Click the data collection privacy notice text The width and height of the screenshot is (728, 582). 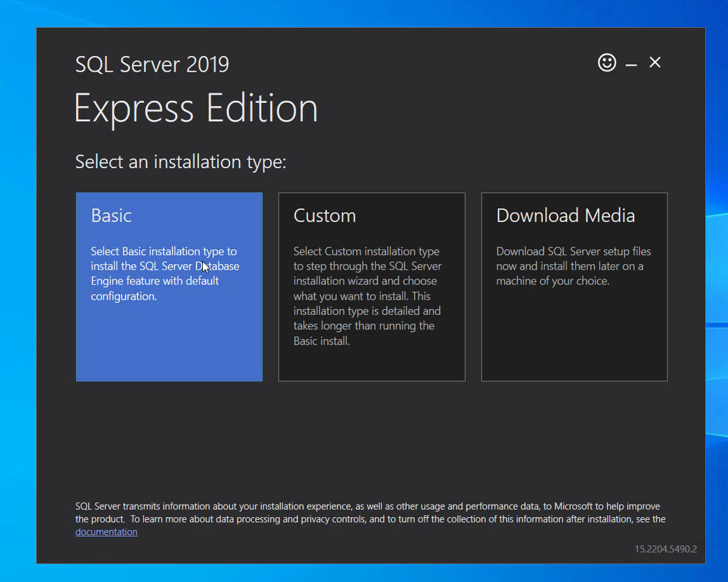(368, 513)
